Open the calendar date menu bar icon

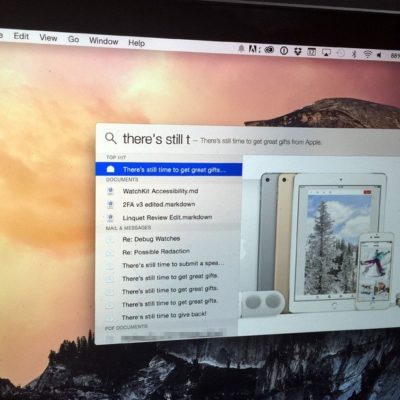tap(311, 52)
